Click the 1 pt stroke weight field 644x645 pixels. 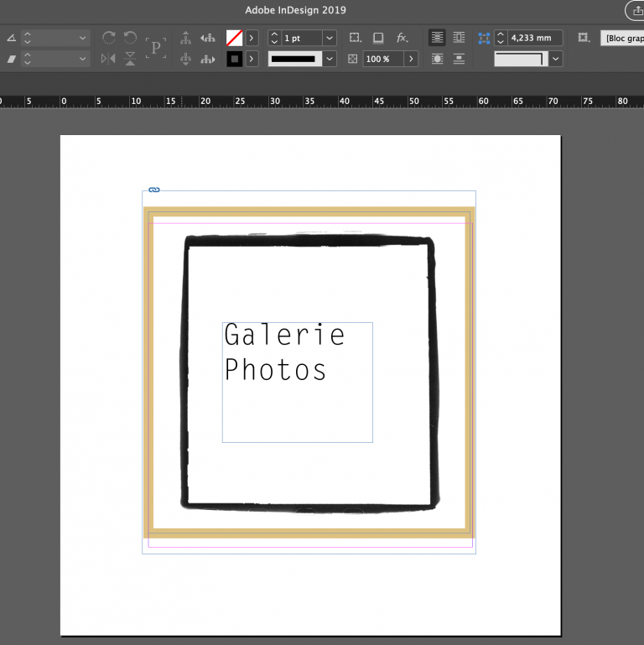pyautogui.click(x=301, y=39)
